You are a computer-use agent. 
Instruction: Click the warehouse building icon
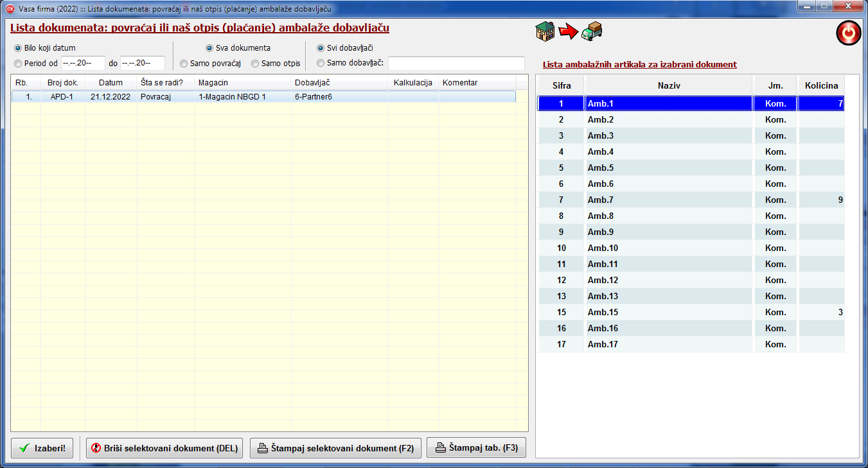545,31
